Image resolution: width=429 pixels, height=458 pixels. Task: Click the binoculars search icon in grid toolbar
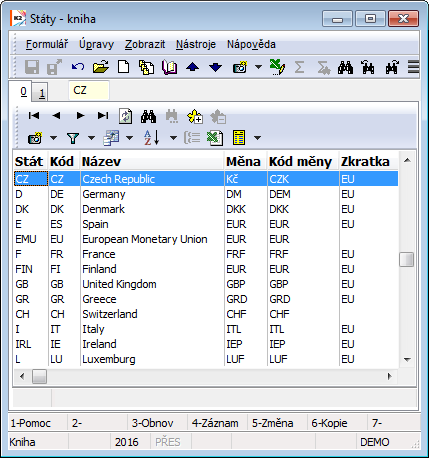pyautogui.click(x=148, y=116)
